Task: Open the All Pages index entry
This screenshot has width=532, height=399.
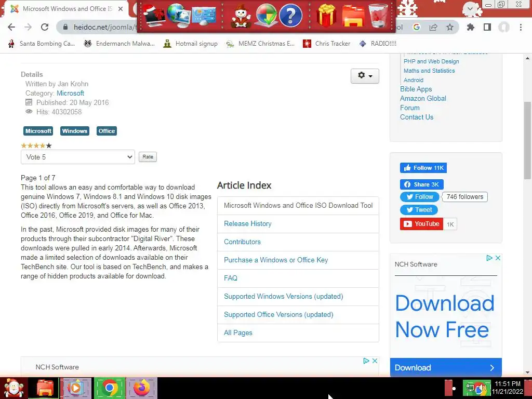Action: point(238,333)
